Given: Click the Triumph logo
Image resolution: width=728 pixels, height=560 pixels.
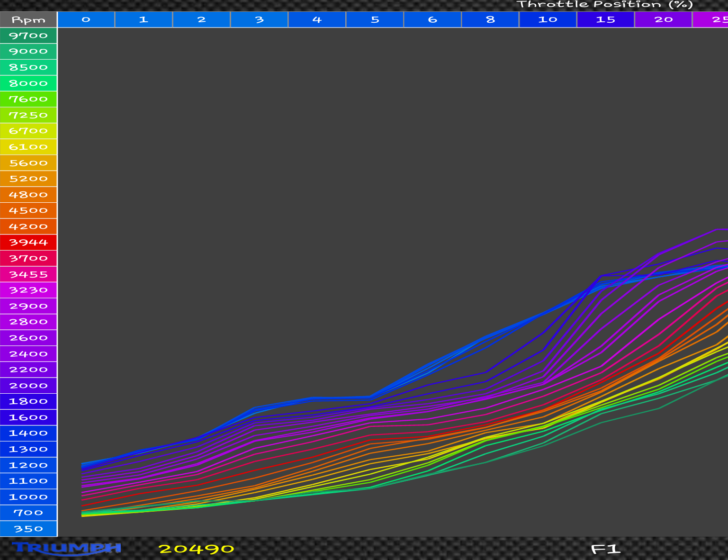Looking at the screenshot, I should point(66,548).
